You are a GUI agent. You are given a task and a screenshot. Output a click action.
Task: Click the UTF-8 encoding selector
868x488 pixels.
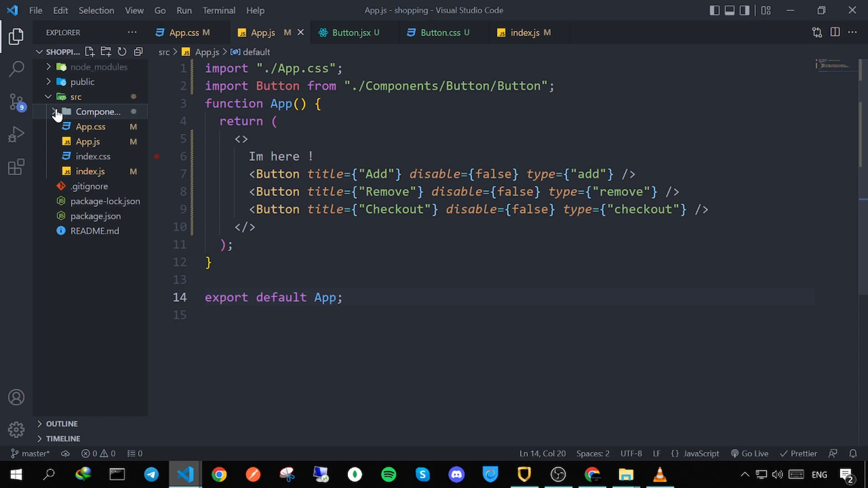(x=631, y=453)
